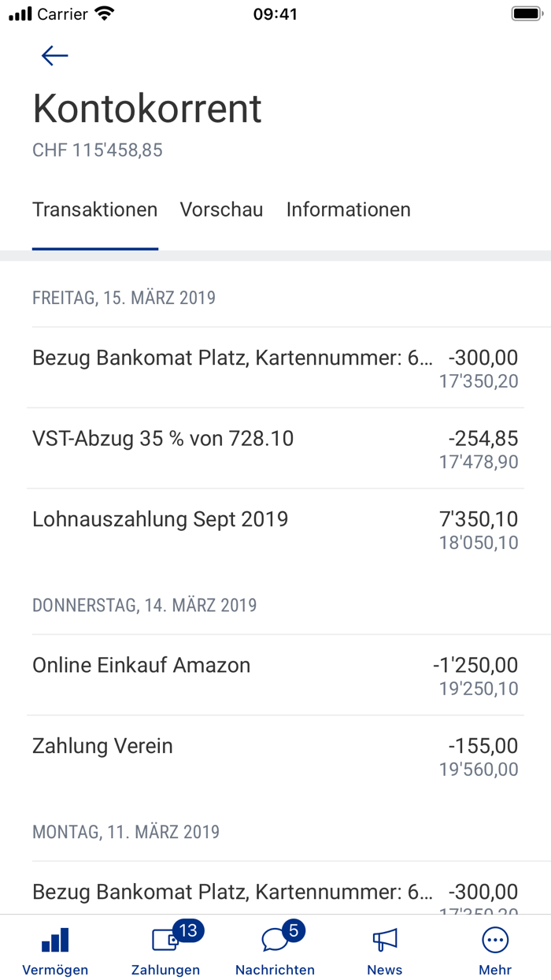Expand the Freitag 15. März 2019 section
The image size is (551, 980).
click(124, 298)
